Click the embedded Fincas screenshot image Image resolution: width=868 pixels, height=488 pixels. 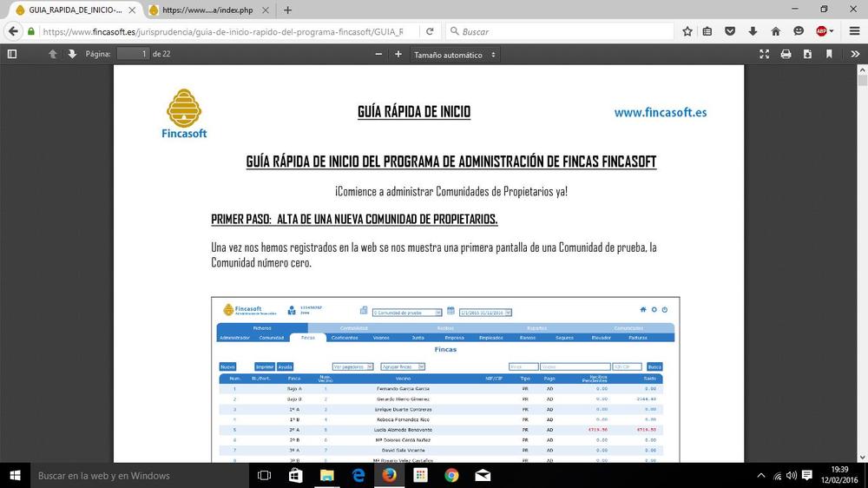445,379
